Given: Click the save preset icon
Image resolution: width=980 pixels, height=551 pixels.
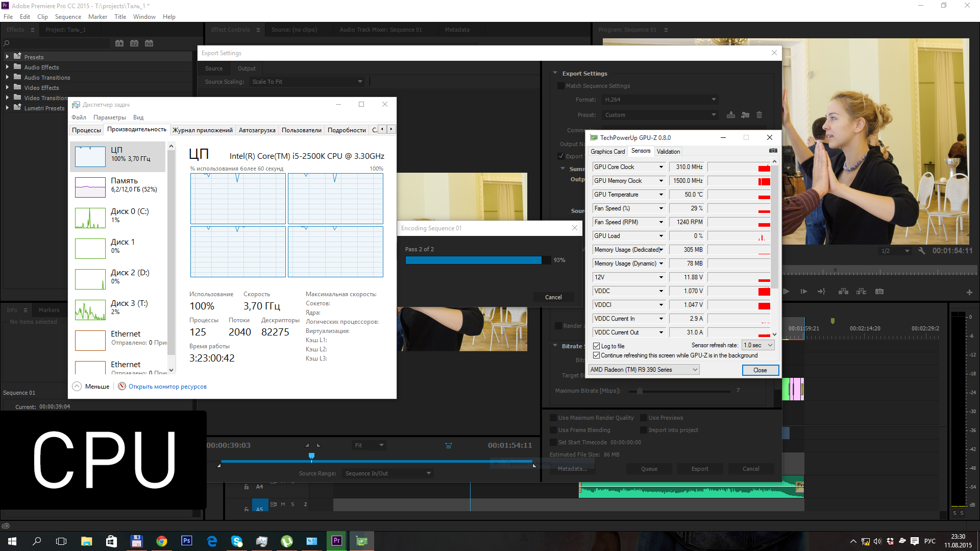Looking at the screenshot, I should click(731, 115).
